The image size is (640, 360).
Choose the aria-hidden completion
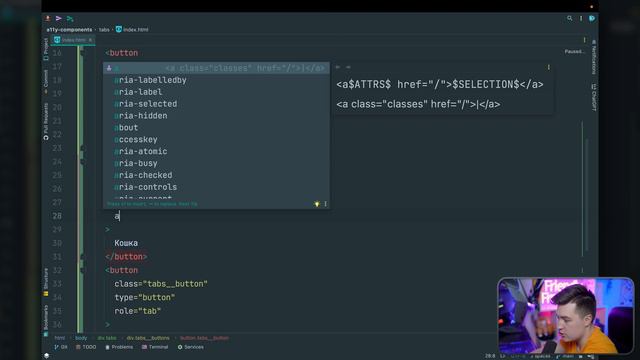pyautogui.click(x=216, y=116)
